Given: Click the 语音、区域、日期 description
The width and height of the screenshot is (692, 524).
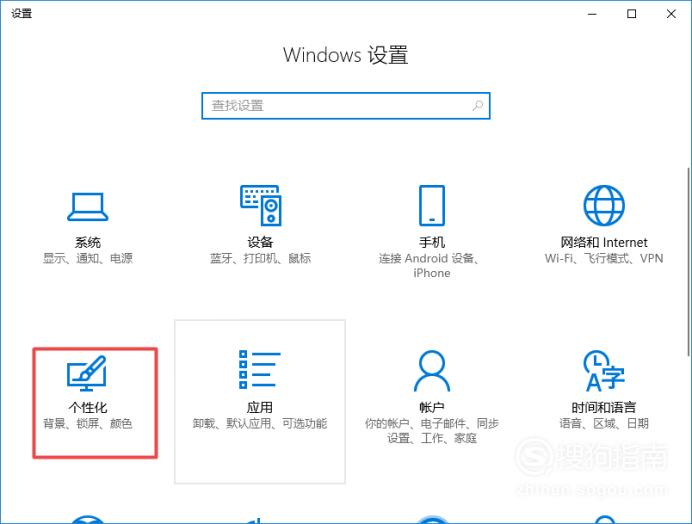Looking at the screenshot, I should 604,424.
